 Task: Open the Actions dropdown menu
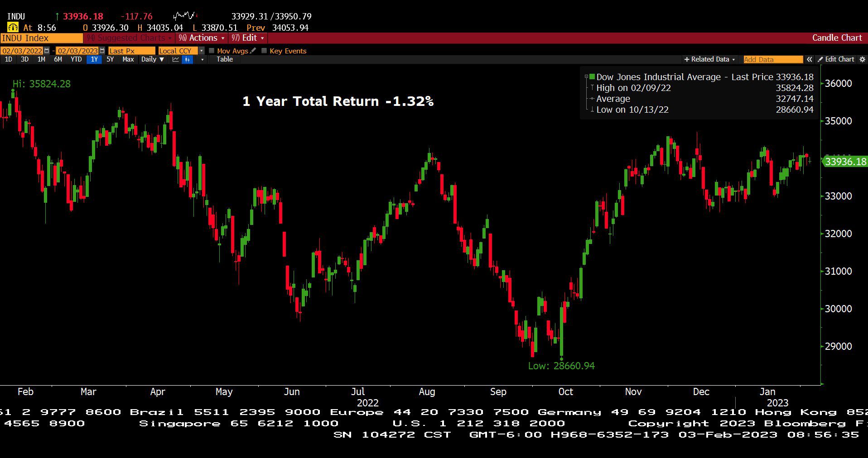pyautogui.click(x=201, y=38)
